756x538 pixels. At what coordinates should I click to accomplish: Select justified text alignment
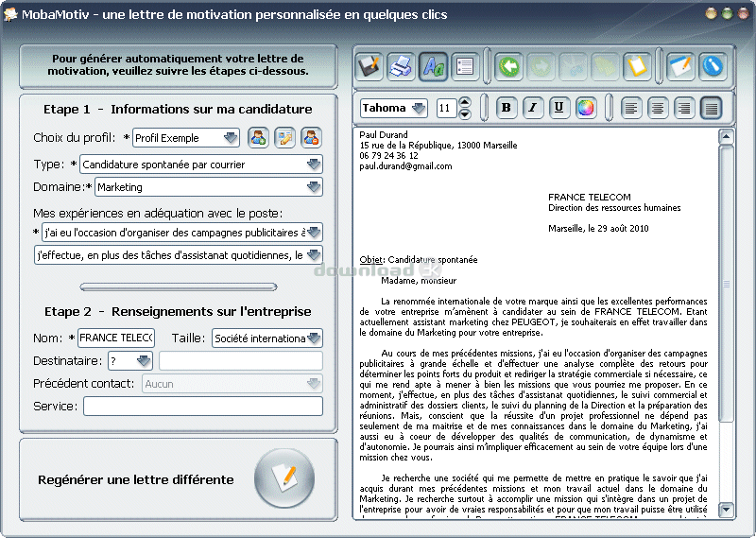(x=712, y=108)
